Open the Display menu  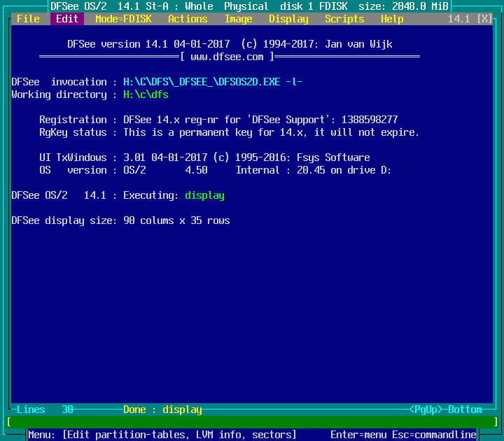point(288,19)
